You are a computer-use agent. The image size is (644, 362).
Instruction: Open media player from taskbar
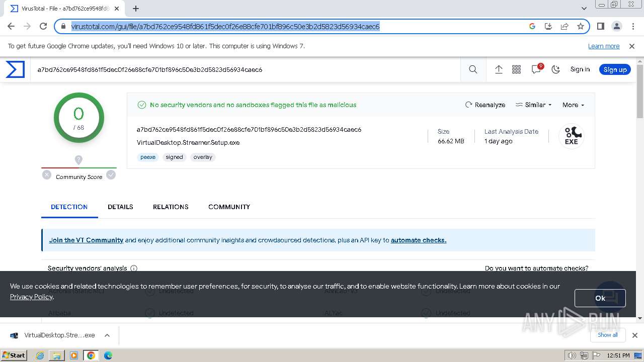[74, 355]
